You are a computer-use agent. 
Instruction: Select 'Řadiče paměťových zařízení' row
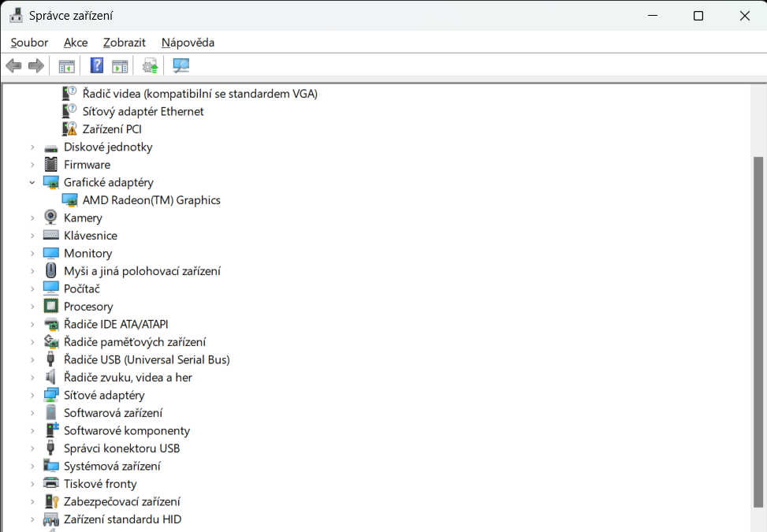click(135, 342)
